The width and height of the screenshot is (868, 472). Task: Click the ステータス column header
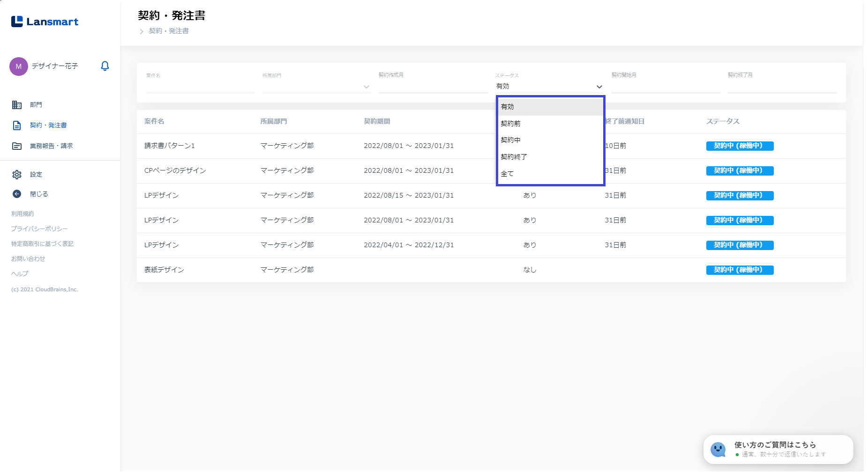click(x=723, y=121)
